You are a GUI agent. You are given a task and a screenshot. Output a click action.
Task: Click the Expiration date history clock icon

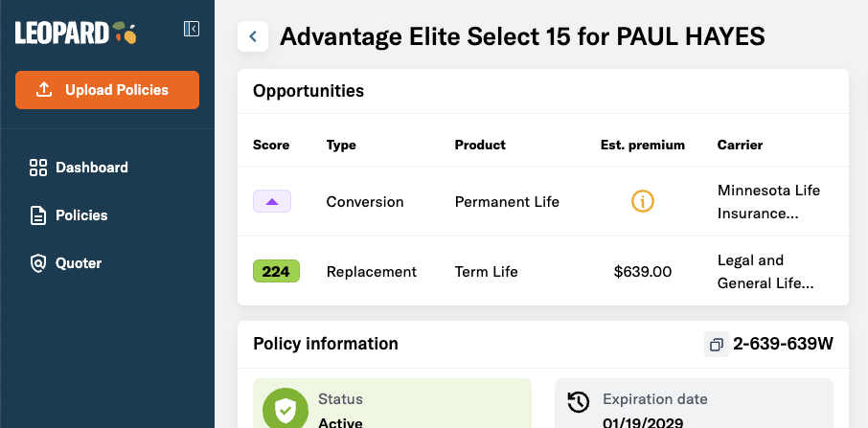coord(579,402)
